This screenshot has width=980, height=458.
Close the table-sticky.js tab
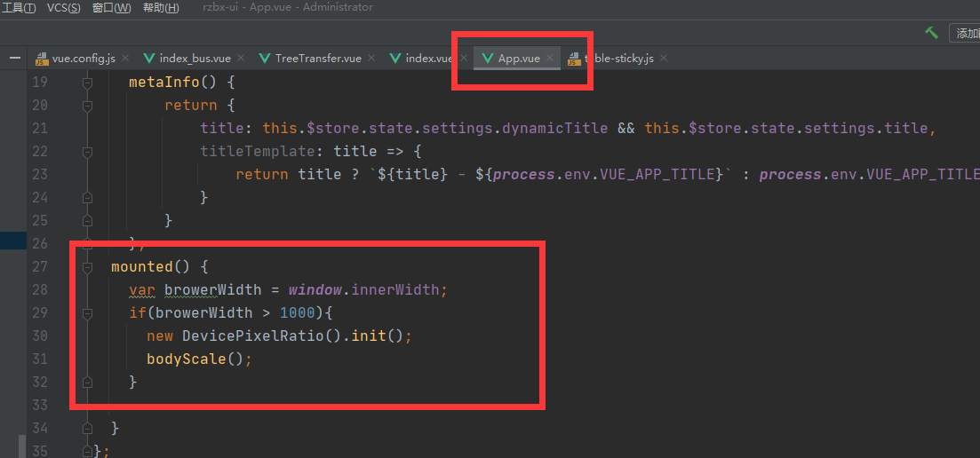point(664,59)
